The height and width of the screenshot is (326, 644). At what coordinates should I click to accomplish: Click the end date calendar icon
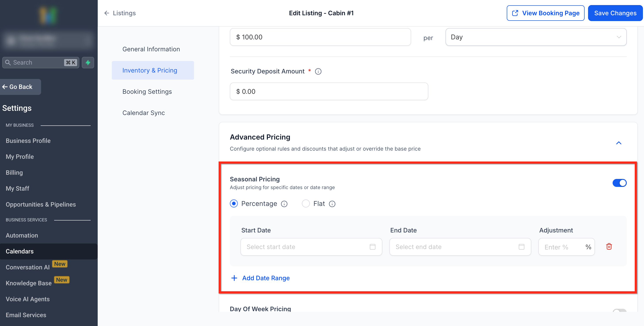click(x=521, y=247)
